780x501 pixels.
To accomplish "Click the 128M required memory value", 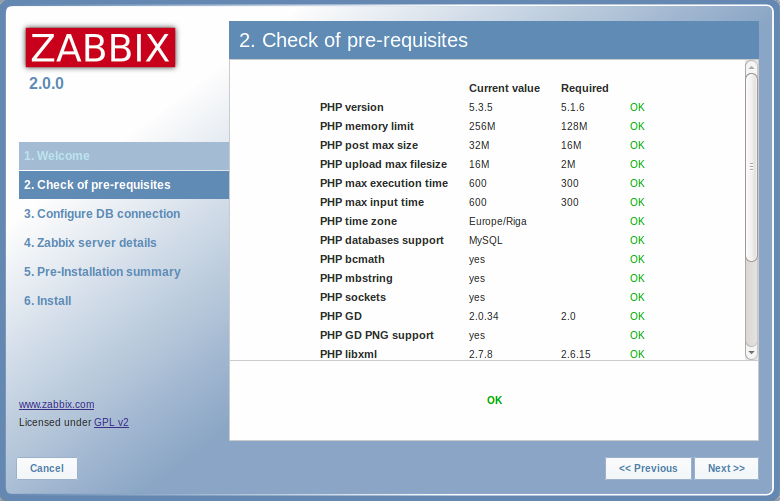I will pos(574,126).
